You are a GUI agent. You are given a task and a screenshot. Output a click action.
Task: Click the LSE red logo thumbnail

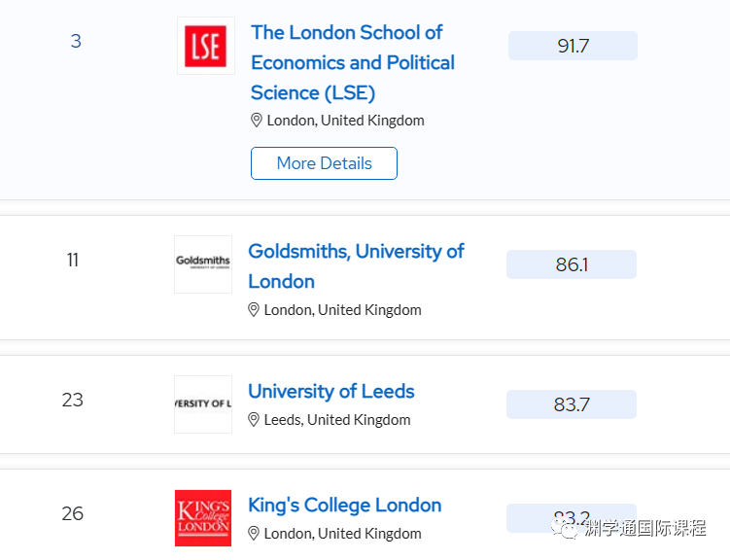tap(206, 46)
